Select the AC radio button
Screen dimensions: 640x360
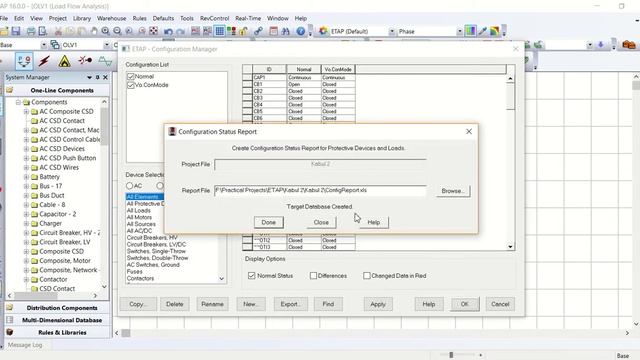point(129,186)
